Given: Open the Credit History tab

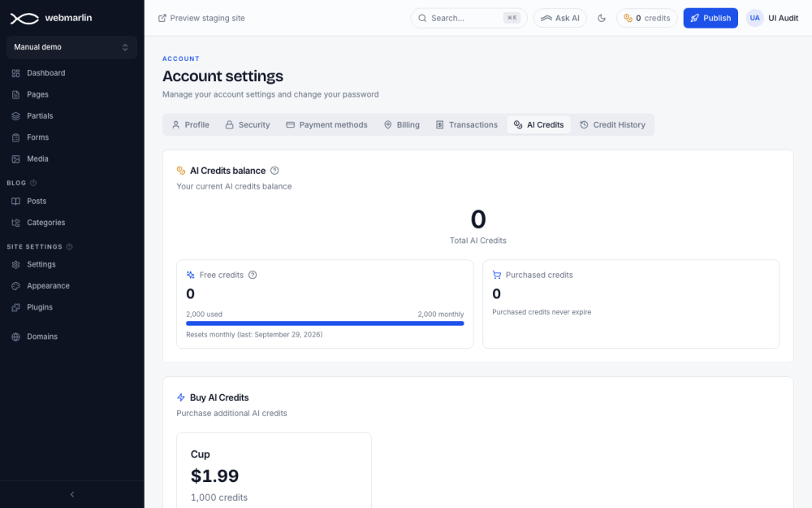Looking at the screenshot, I should coord(612,125).
